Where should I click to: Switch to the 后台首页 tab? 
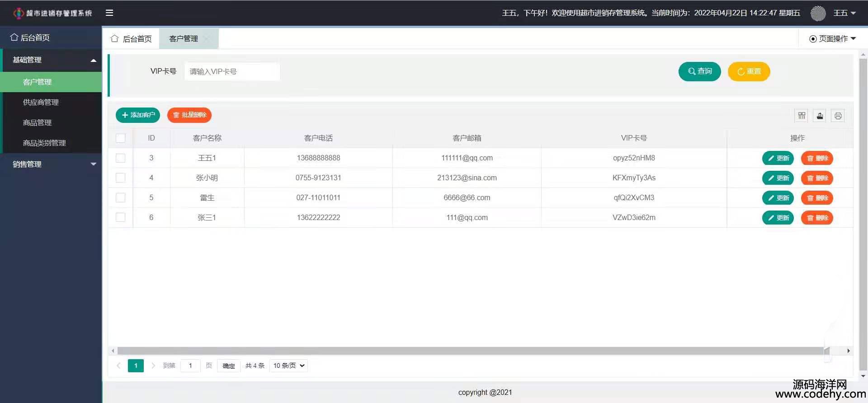(132, 39)
